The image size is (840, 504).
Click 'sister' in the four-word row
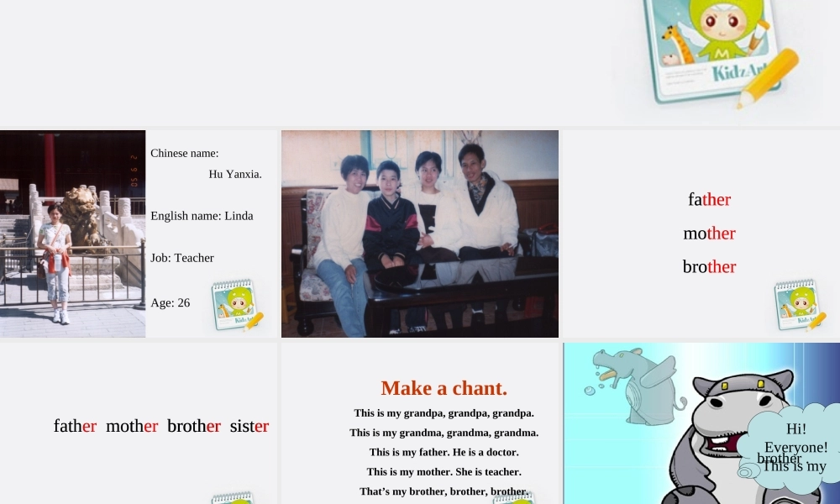pyautogui.click(x=249, y=426)
